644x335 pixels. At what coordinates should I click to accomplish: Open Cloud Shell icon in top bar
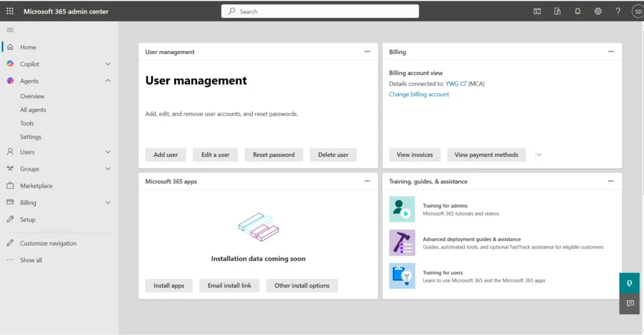537,11
